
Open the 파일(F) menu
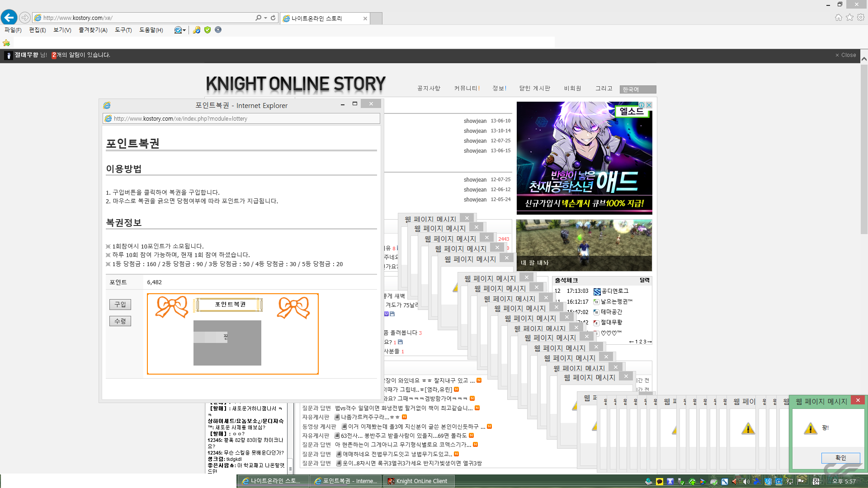13,30
